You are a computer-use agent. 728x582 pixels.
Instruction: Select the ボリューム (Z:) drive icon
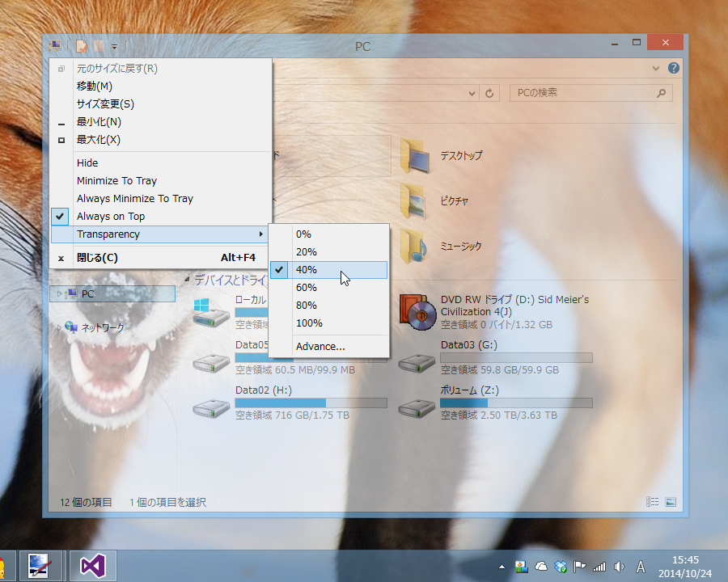pos(417,408)
